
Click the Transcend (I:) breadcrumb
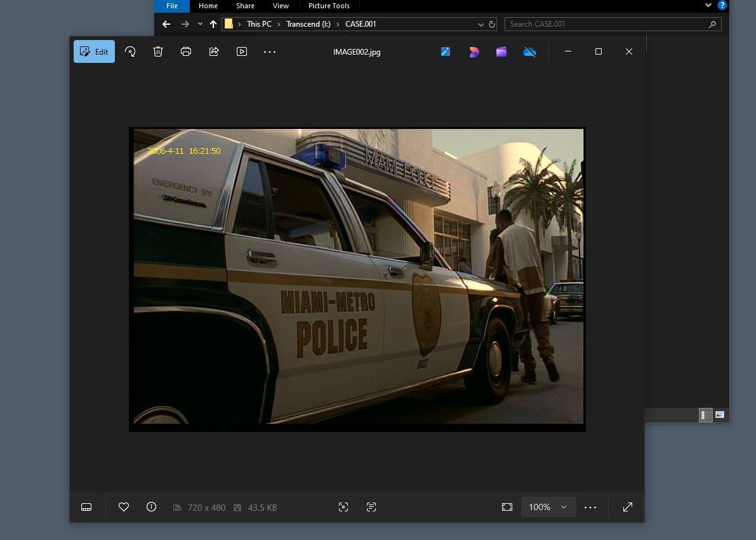click(x=308, y=24)
